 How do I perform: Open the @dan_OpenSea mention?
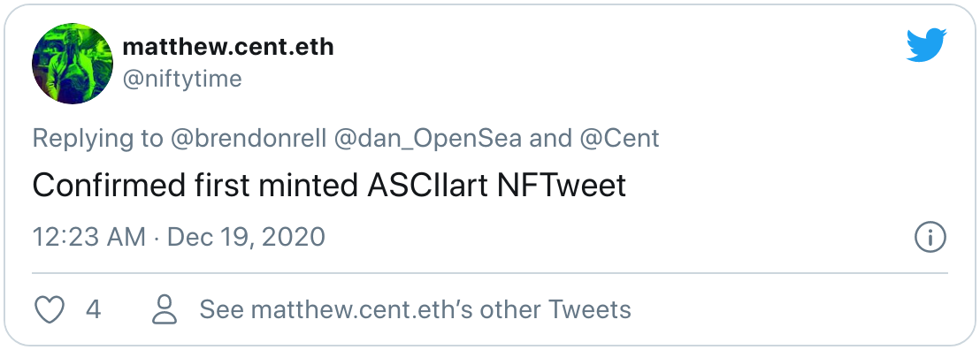tap(428, 138)
